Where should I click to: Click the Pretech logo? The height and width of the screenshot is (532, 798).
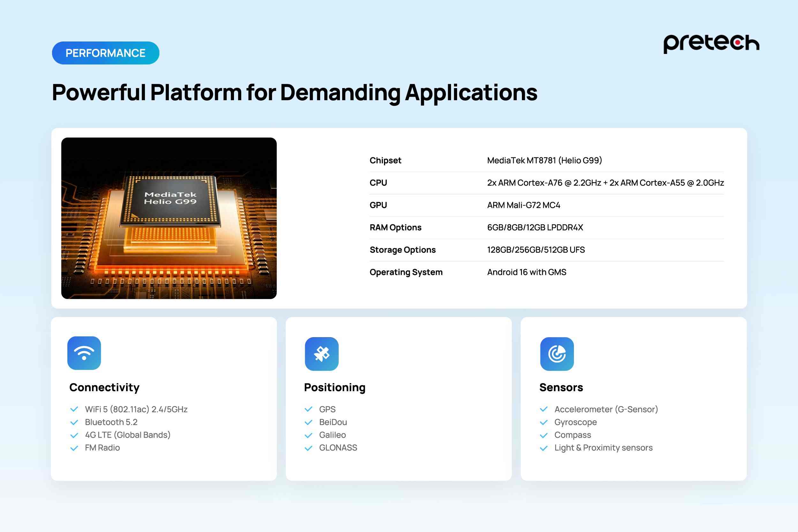[711, 43]
